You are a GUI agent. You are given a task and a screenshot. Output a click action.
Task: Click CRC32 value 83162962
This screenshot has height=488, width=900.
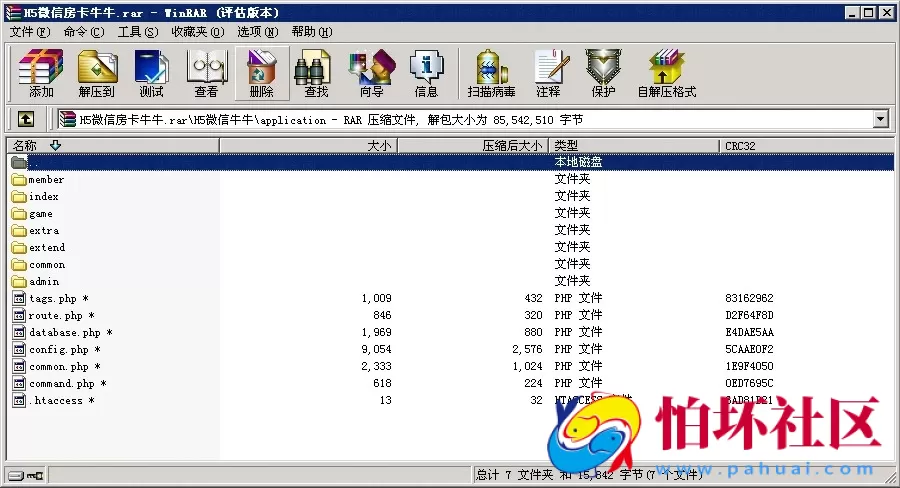pos(749,299)
